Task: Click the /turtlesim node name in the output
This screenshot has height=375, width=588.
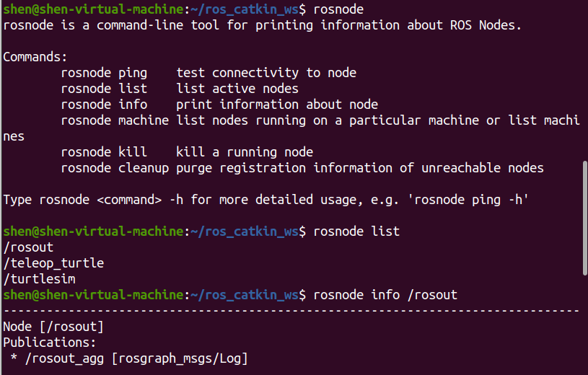Action: [x=40, y=279]
